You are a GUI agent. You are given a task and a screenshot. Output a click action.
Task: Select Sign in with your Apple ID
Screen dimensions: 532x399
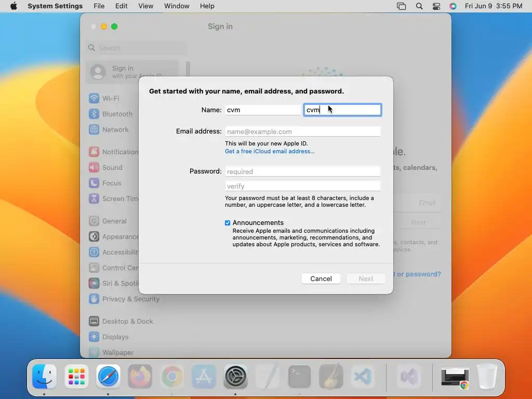[132, 72]
